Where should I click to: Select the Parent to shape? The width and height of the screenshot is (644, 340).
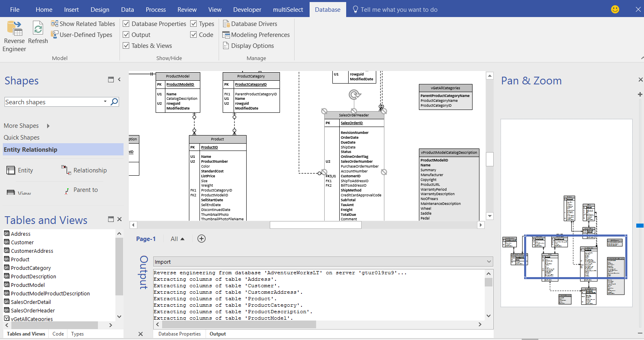81,190
